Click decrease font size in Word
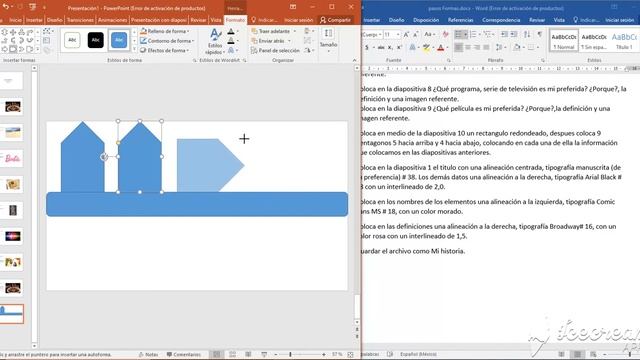This screenshot has width=640, height=360. [x=415, y=35]
